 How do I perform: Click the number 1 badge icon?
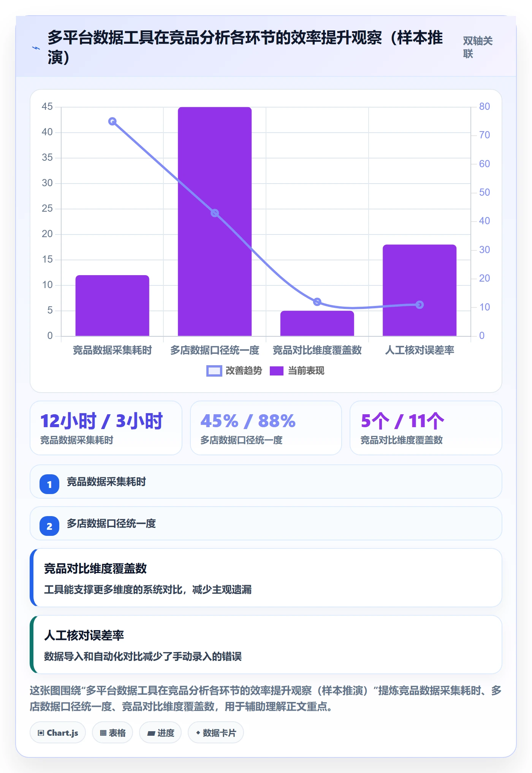point(49,485)
